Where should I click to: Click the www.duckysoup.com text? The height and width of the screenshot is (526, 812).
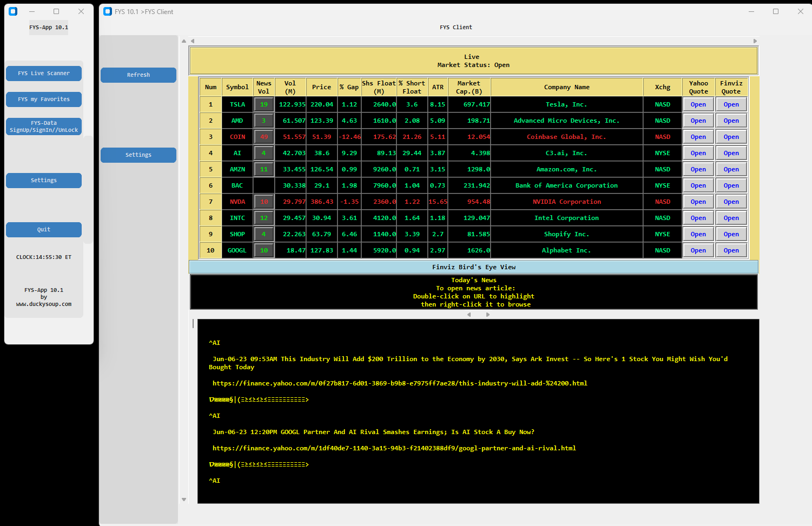(44, 304)
